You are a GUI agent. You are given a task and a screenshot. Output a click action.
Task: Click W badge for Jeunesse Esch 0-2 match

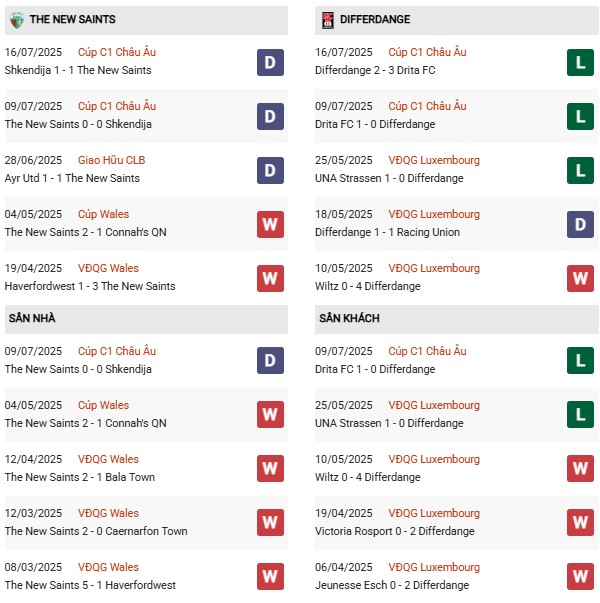[579, 577]
